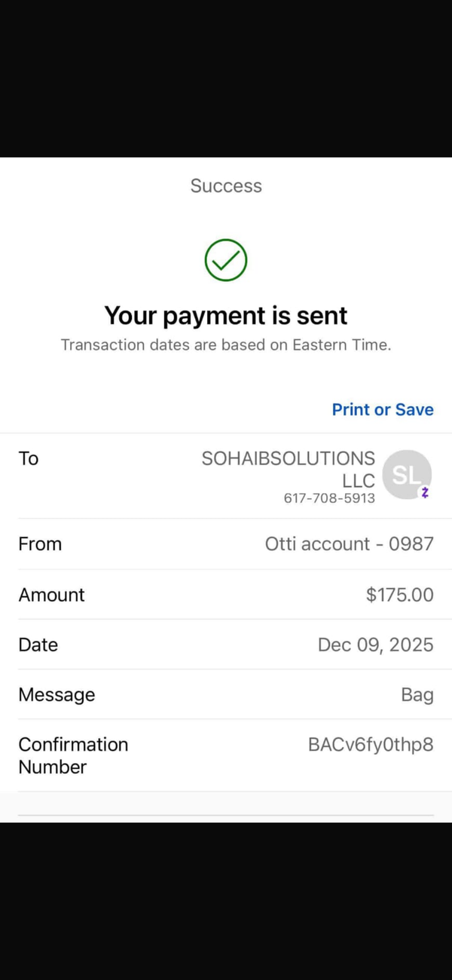Select the Success header title
The image size is (452, 980).
[x=226, y=186]
